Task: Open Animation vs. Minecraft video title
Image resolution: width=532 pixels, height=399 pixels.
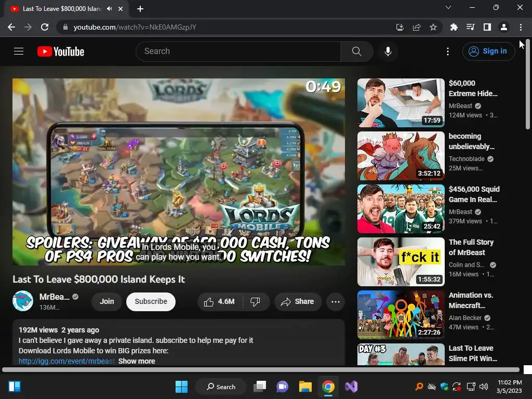Action: pyautogui.click(x=471, y=300)
